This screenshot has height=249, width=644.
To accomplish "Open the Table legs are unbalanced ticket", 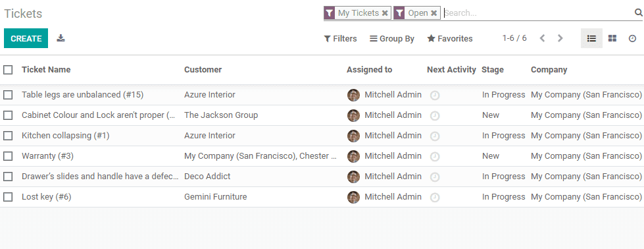I will point(82,95).
